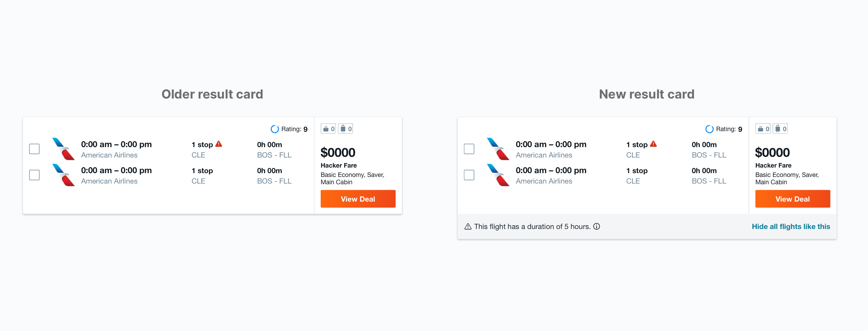Open info icon beside flight duration message
The image size is (868, 331).
point(597,227)
